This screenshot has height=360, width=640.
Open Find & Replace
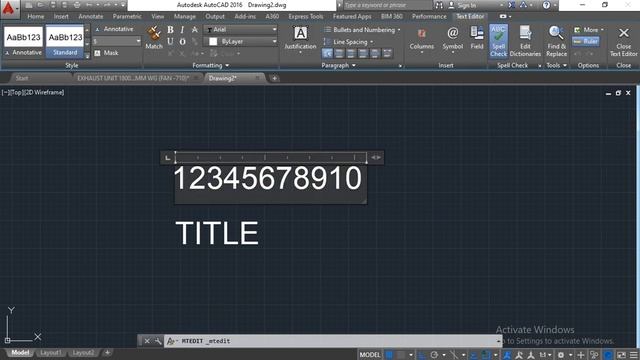pyautogui.click(x=556, y=41)
